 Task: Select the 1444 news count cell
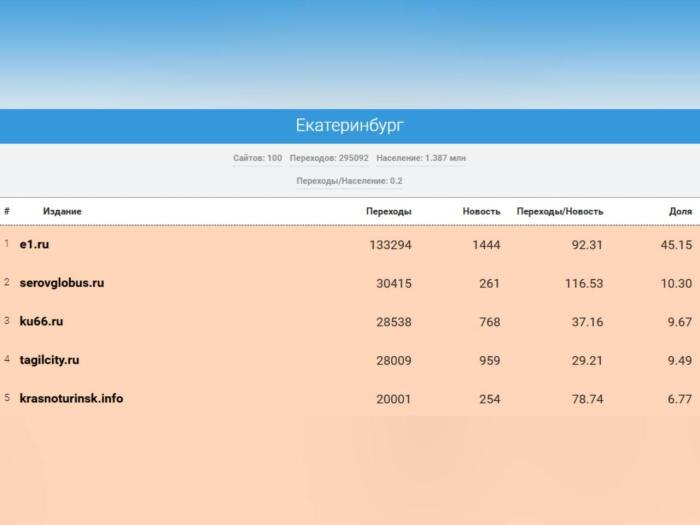[486, 245]
